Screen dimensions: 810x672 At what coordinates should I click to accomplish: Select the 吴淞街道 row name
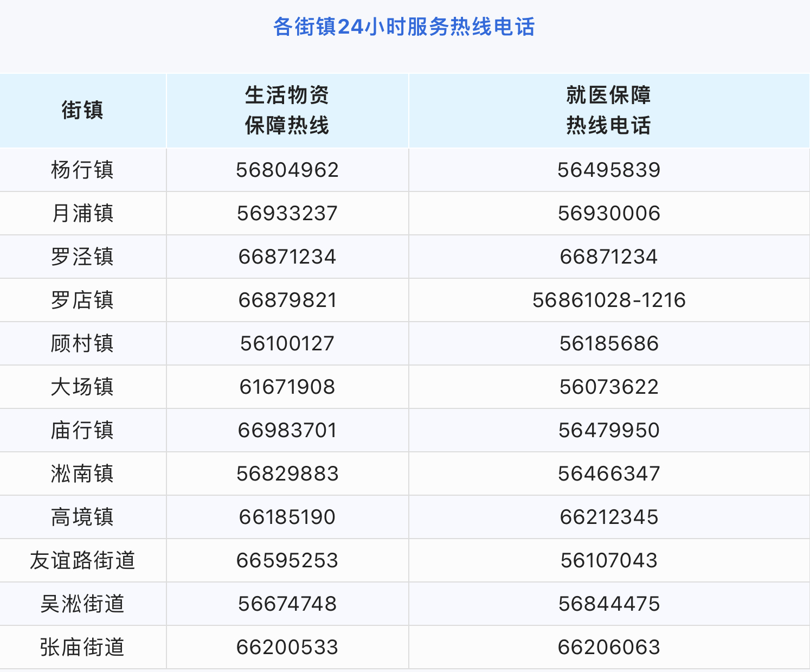click(x=82, y=604)
